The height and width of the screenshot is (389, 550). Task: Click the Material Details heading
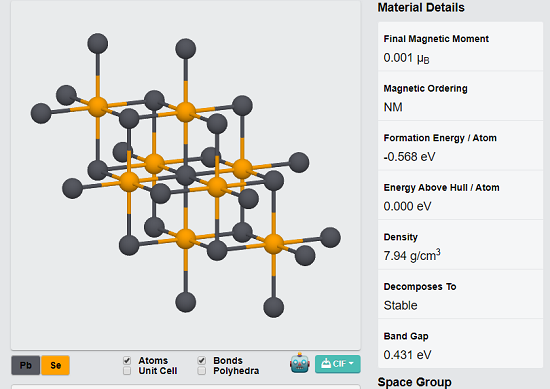point(421,7)
